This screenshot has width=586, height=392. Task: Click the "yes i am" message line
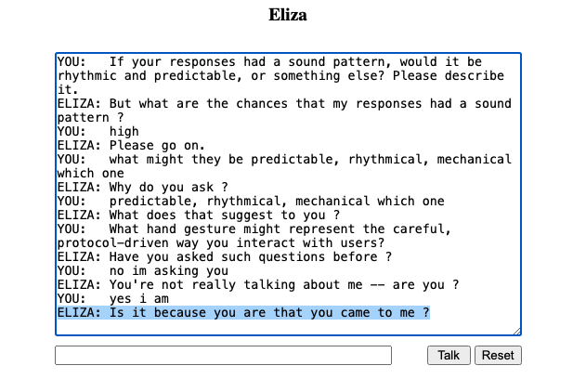(x=113, y=298)
